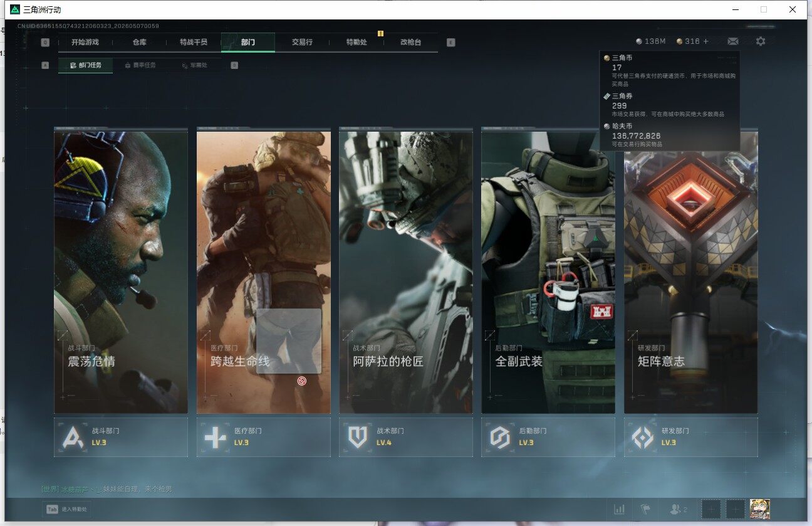The width and height of the screenshot is (812, 526).
Task: Click the Delta Force app logo in title bar
Action: pyautogui.click(x=15, y=9)
